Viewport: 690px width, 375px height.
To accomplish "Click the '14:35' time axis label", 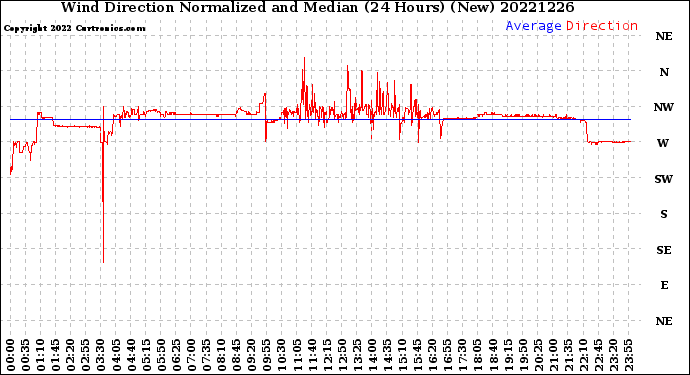I will [x=388, y=355].
